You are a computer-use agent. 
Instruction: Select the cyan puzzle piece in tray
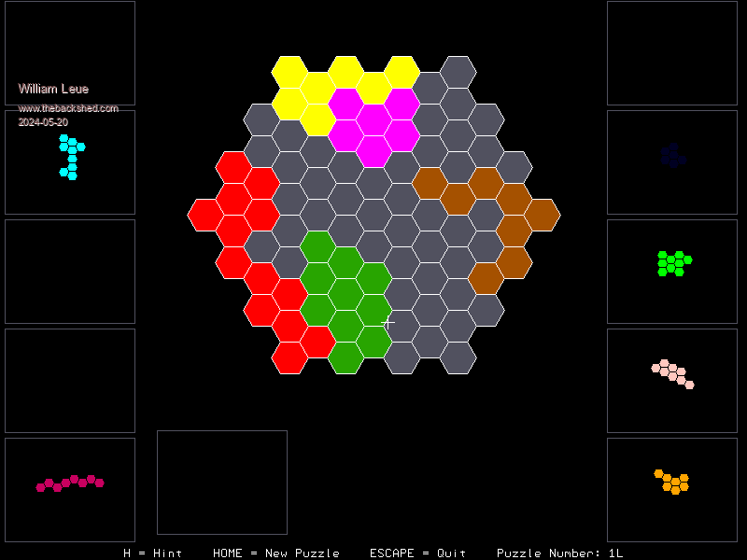click(71, 158)
